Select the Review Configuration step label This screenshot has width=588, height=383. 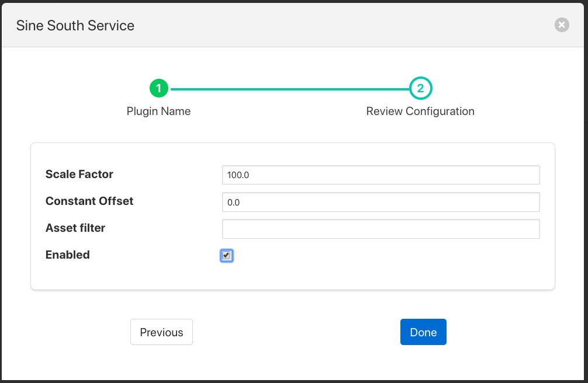pyautogui.click(x=420, y=111)
